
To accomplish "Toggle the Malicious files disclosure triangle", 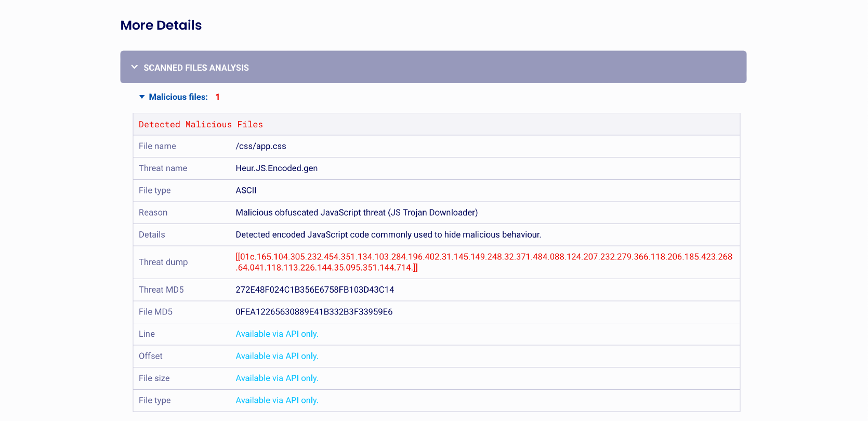I will [x=142, y=97].
